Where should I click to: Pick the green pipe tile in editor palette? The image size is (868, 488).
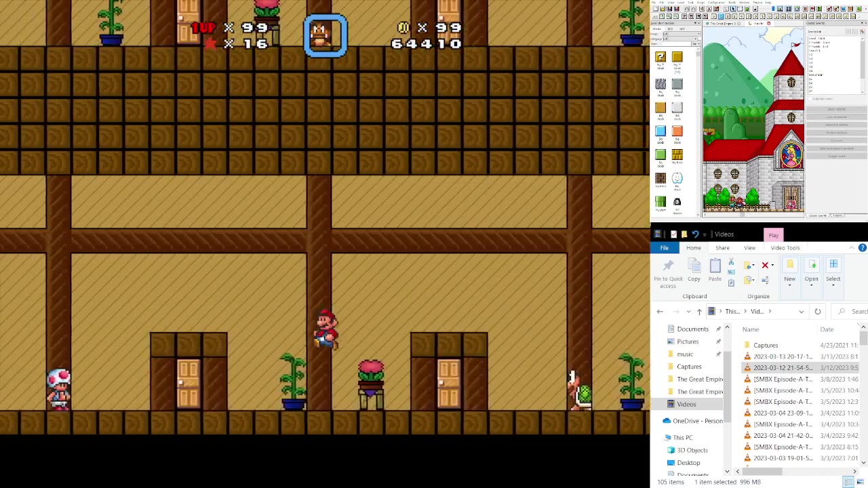[x=660, y=202]
